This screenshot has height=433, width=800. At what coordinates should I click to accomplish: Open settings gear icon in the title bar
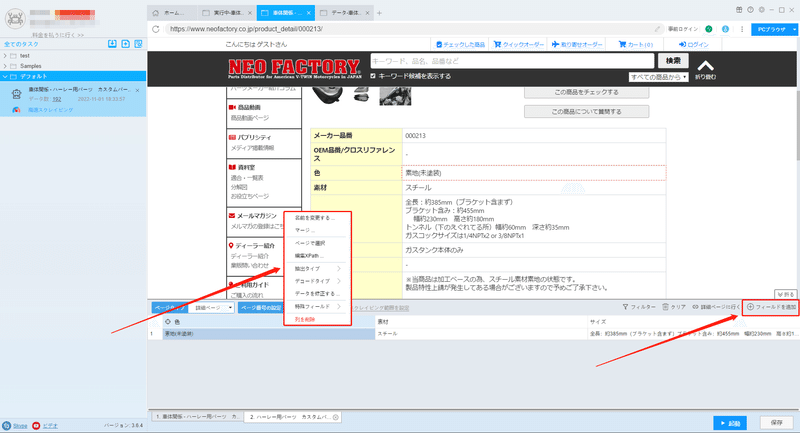tap(761, 10)
